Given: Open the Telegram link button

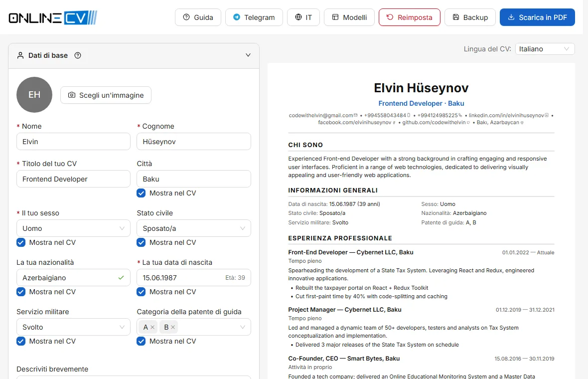Looking at the screenshot, I should point(254,17).
